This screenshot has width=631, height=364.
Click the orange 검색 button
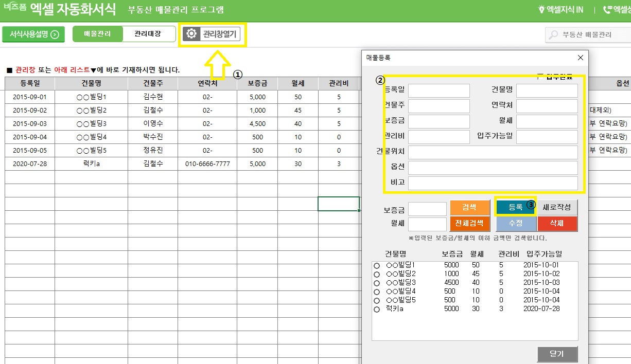point(469,207)
